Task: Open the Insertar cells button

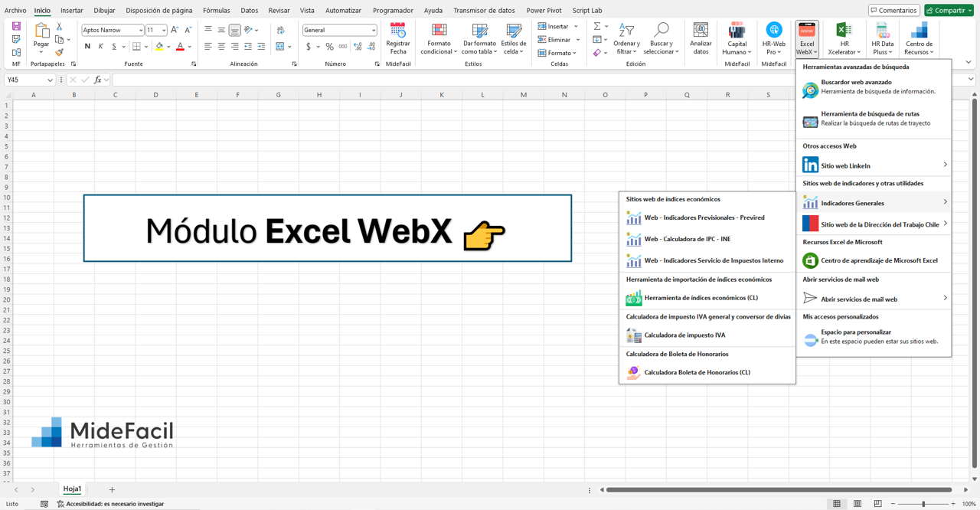Action: point(559,26)
